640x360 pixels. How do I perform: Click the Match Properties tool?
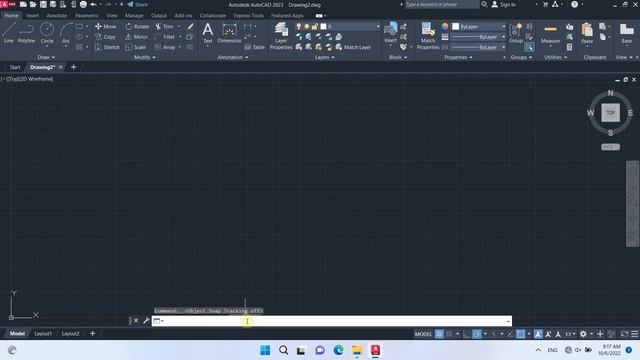[x=428, y=36]
